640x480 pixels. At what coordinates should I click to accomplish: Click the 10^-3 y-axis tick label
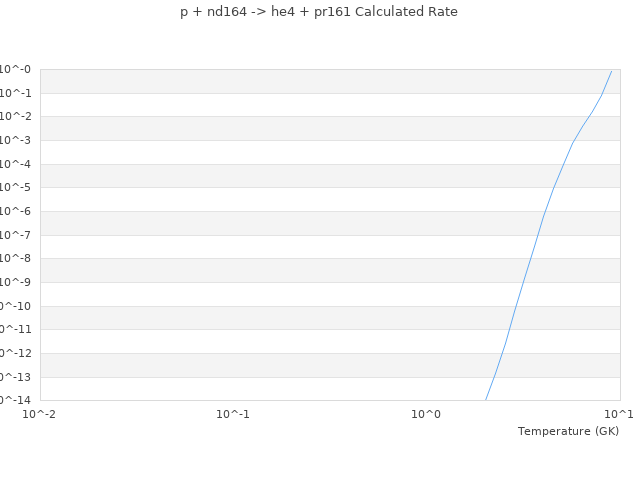15,141
